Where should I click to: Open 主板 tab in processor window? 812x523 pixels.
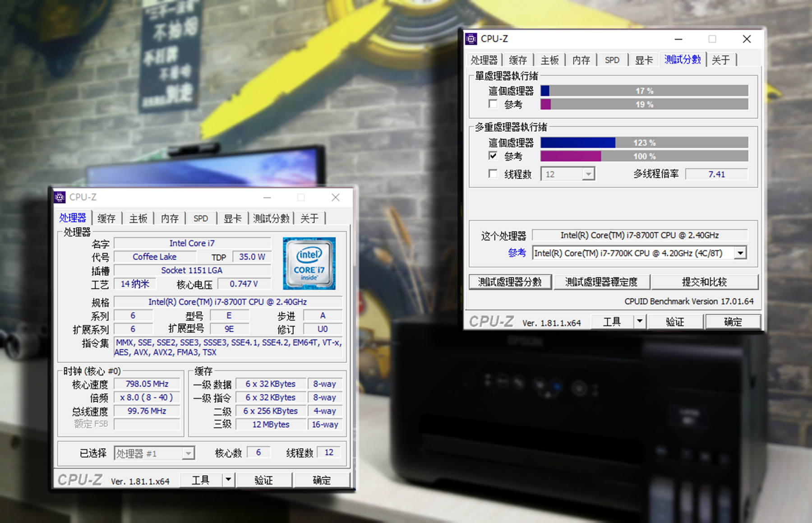click(138, 218)
